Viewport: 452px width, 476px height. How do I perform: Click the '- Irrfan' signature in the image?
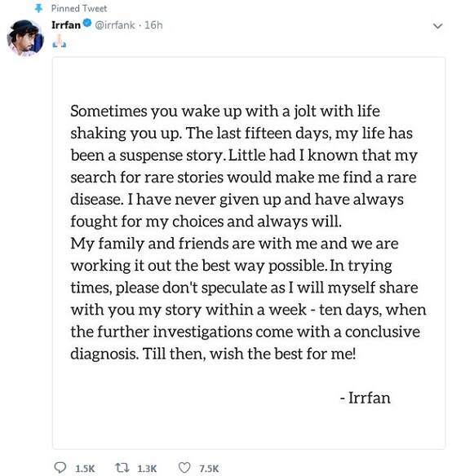coord(365,398)
